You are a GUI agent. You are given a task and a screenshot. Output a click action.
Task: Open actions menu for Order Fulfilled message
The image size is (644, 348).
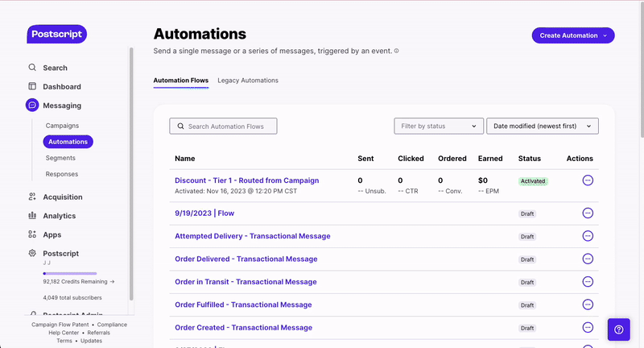coord(588,304)
